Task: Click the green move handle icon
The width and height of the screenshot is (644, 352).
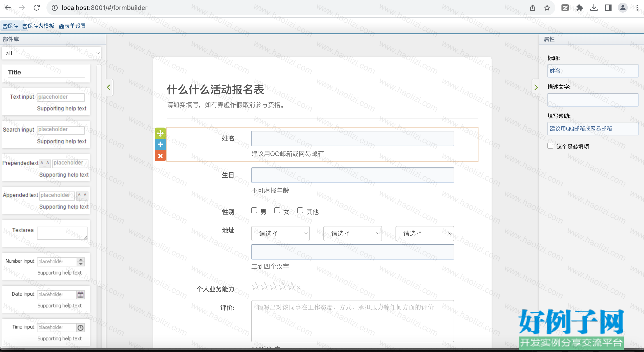Action: (160, 133)
